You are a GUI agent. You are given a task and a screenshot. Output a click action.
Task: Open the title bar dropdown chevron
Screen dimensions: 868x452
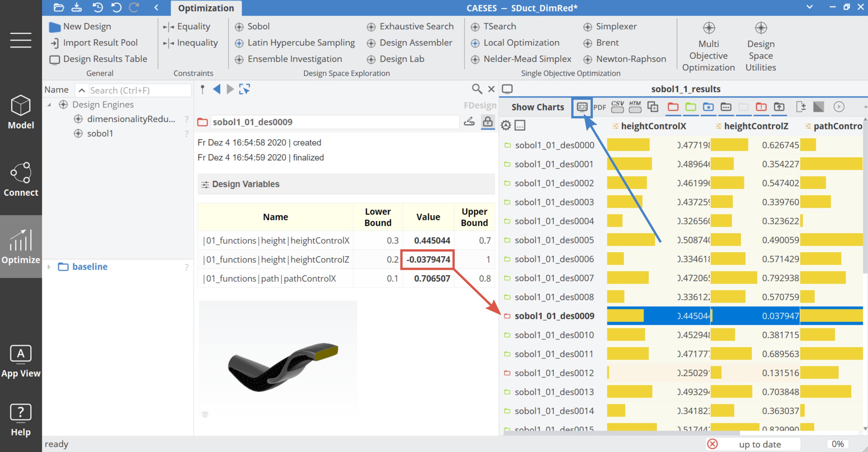pos(810,7)
